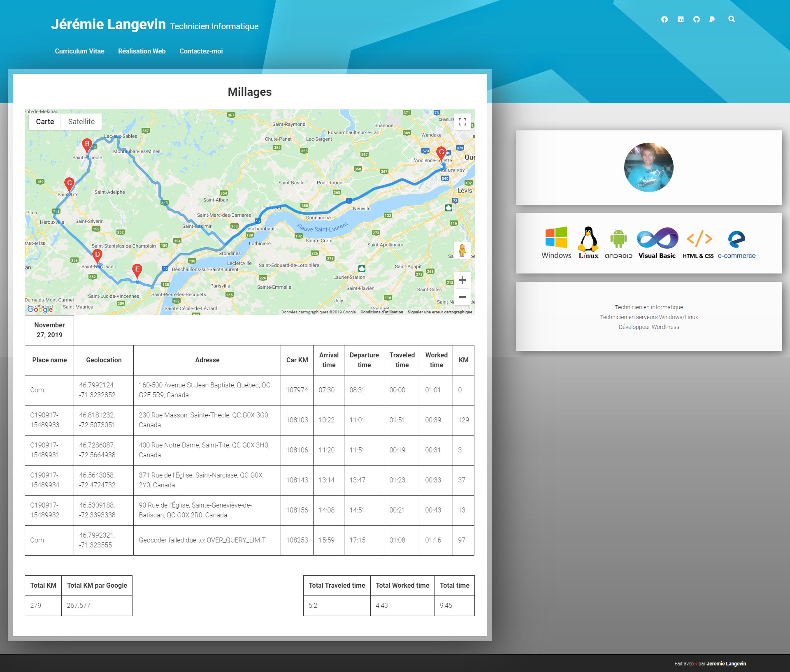This screenshot has height=672, width=790.
Task: Toggle fullscreen view on the map
Action: (462, 122)
